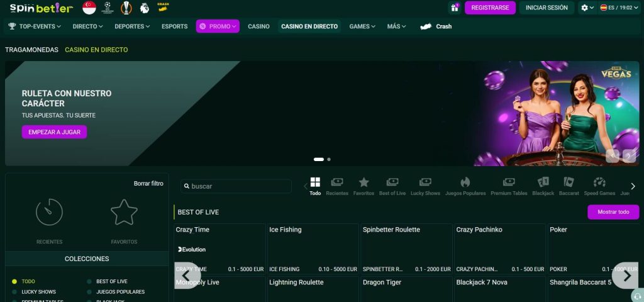The height and width of the screenshot is (302, 644).
Task: Open the ESPORTS section
Action: click(175, 26)
